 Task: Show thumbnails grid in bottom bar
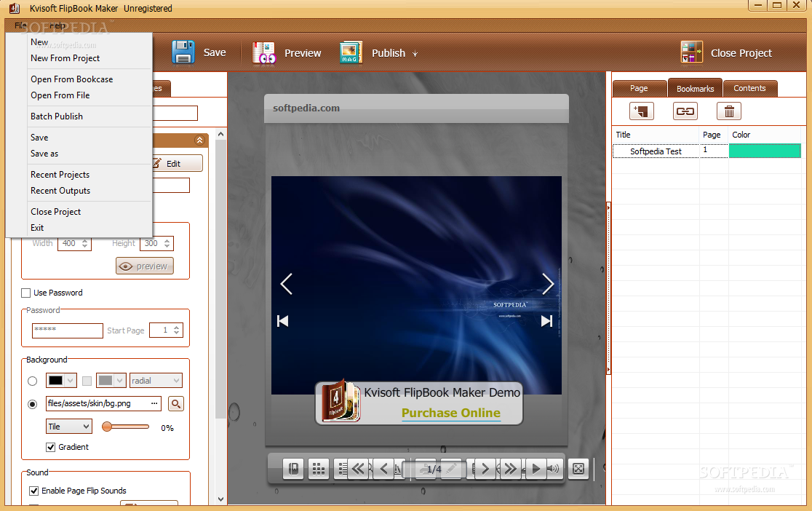pos(319,469)
